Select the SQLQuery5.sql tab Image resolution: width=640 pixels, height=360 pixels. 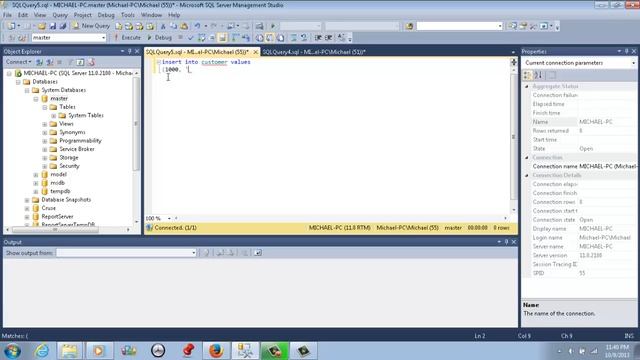tap(198, 52)
